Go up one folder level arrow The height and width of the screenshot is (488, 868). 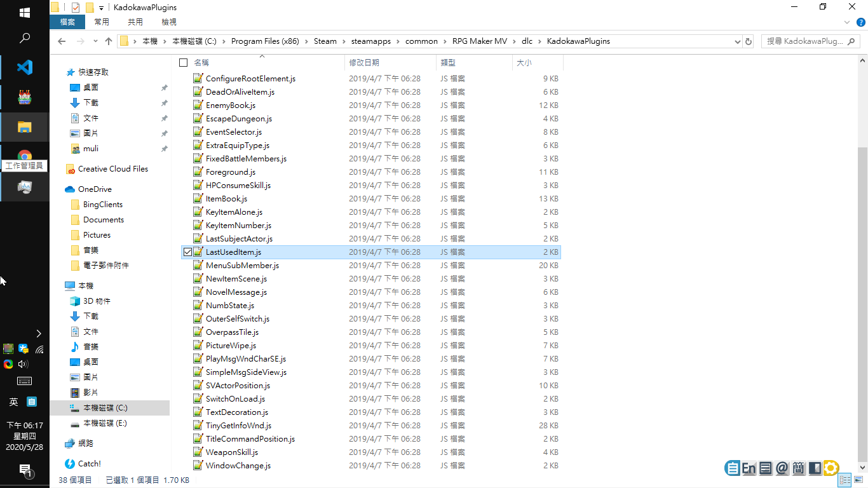tap(108, 41)
